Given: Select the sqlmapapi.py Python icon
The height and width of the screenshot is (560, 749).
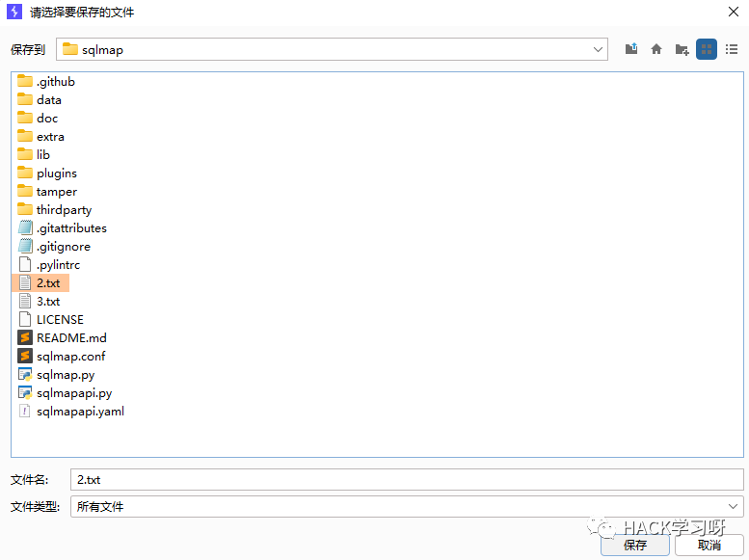Looking at the screenshot, I should tap(25, 392).
